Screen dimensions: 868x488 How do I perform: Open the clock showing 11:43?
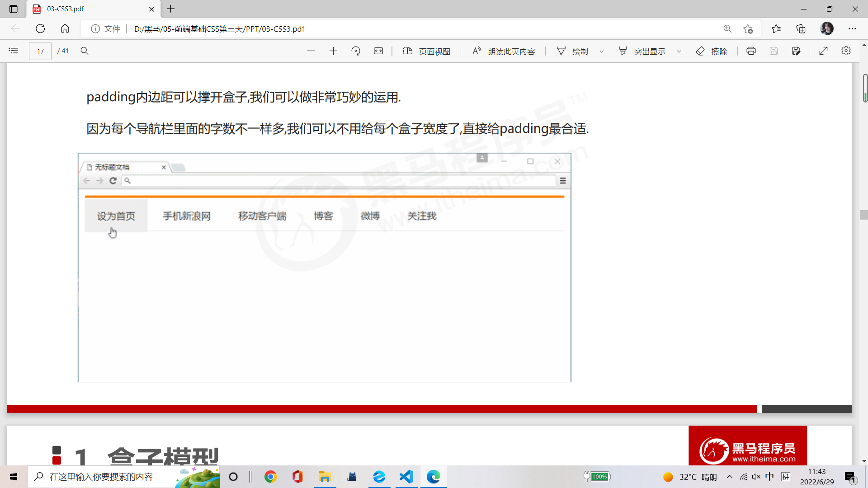click(817, 477)
